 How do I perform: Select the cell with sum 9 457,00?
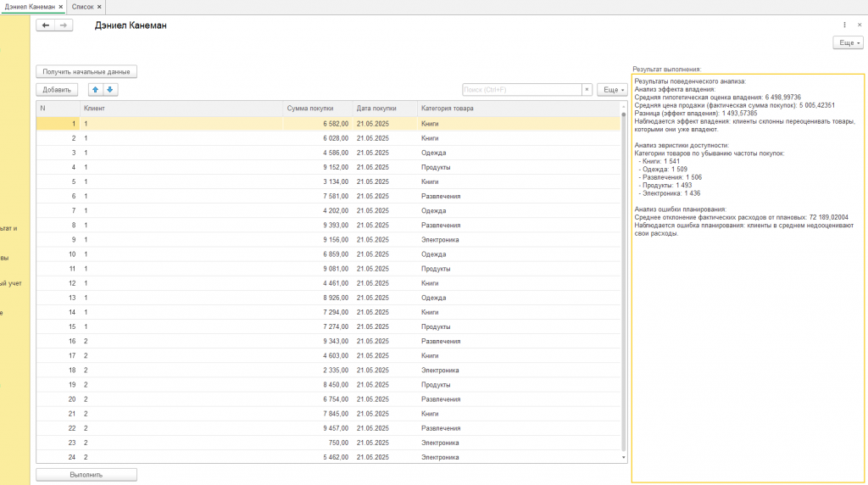click(318, 428)
